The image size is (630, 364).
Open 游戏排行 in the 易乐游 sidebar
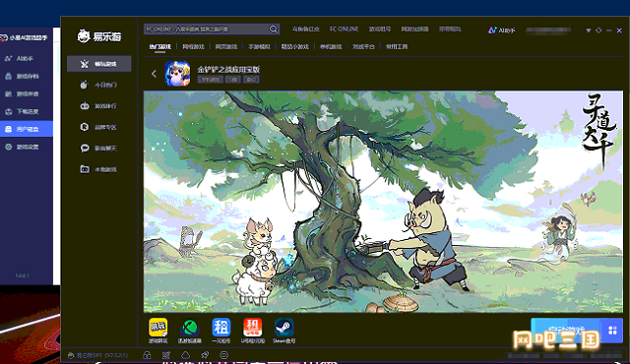pyautogui.click(x=98, y=106)
